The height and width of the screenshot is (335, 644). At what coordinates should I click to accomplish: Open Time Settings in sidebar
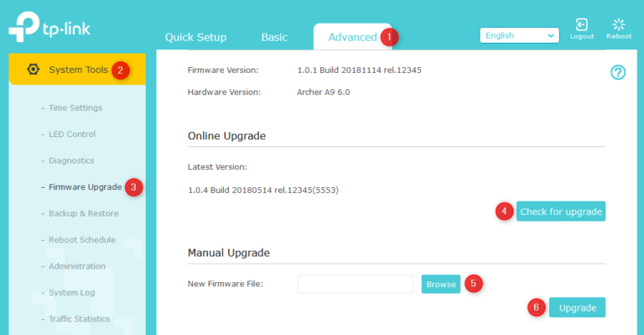coord(75,107)
